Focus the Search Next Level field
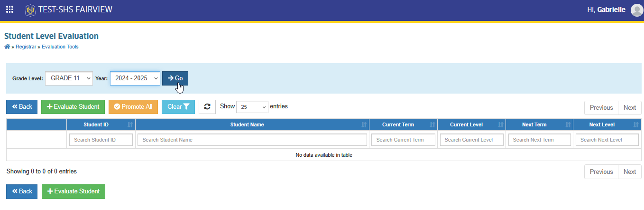Viewport: 644px width, 210px height. pos(607,140)
